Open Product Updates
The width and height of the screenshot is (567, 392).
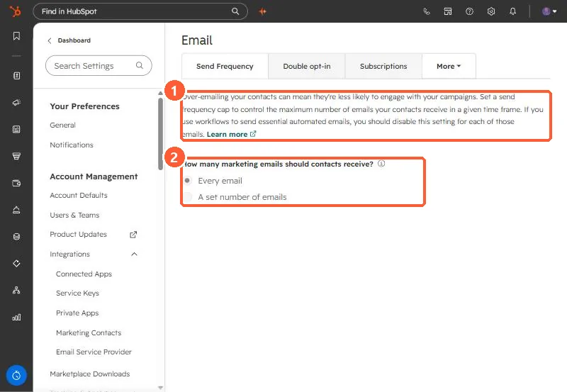click(x=79, y=235)
